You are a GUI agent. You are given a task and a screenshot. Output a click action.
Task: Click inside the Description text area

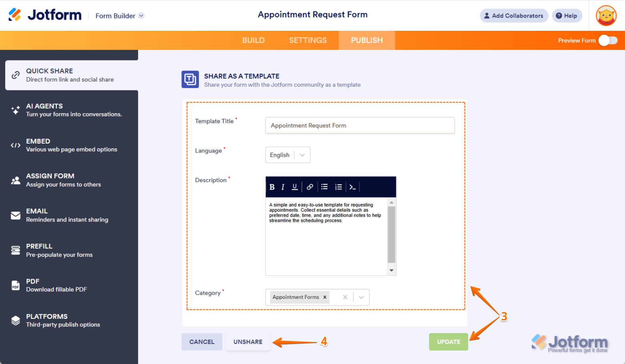tap(327, 236)
